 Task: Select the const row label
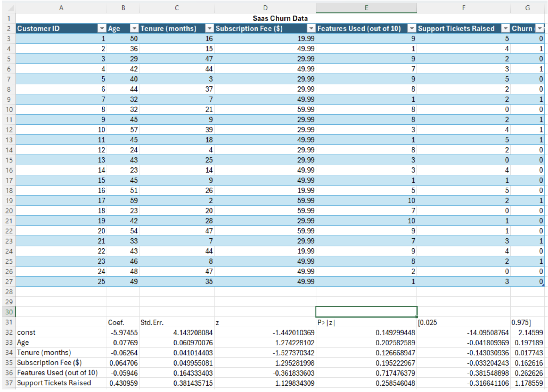[61, 332]
